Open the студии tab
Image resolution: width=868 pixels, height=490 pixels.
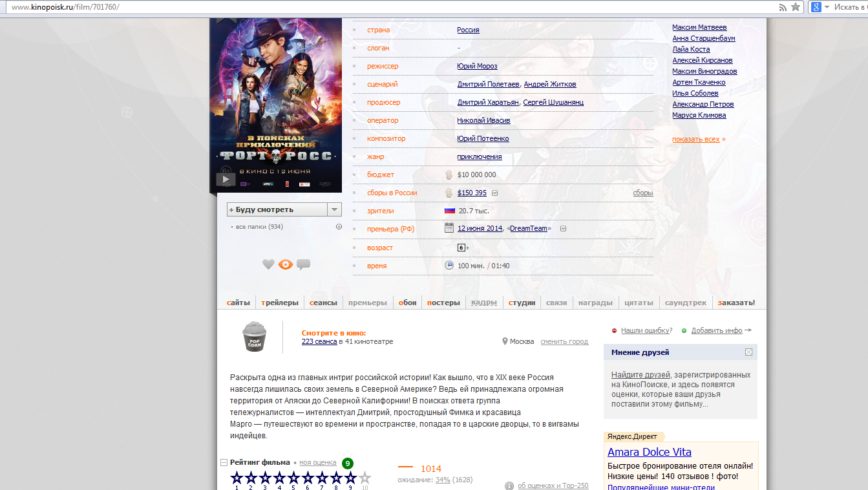click(x=522, y=303)
